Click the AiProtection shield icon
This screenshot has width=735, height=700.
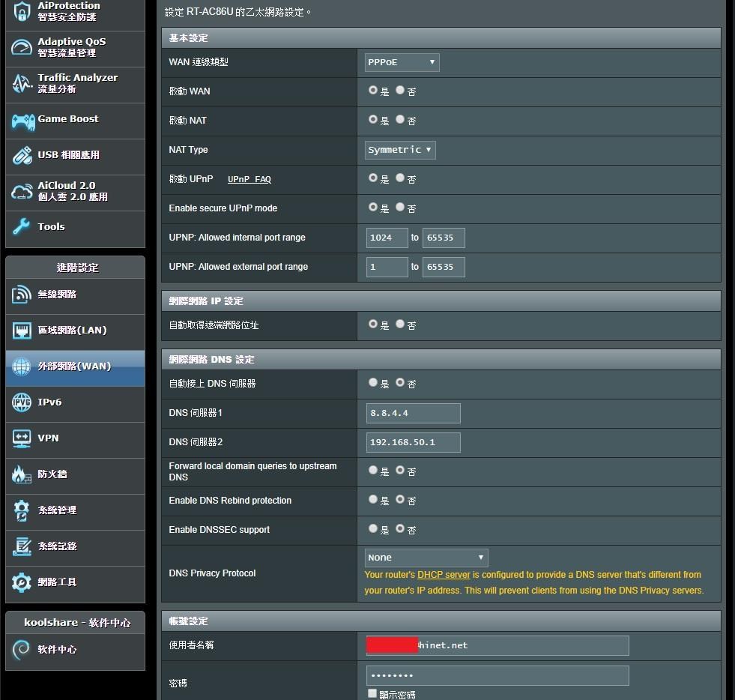(21, 10)
